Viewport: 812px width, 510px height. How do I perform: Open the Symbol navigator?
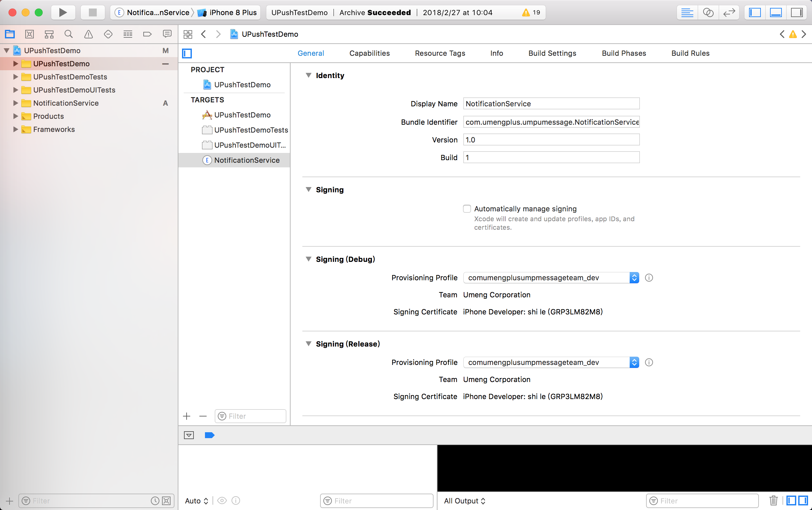point(49,34)
